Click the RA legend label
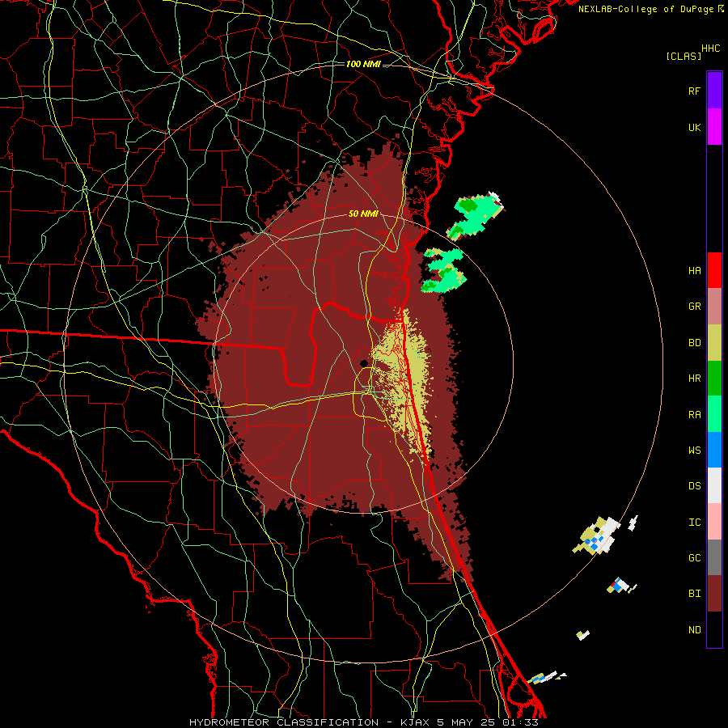728x728 pixels. click(x=695, y=415)
